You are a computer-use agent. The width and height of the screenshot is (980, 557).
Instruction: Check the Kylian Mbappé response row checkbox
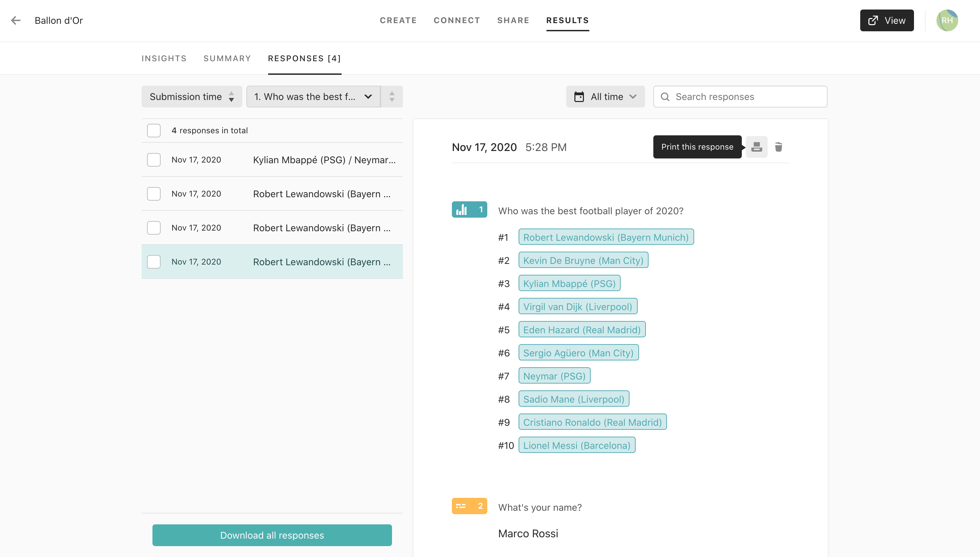click(154, 160)
